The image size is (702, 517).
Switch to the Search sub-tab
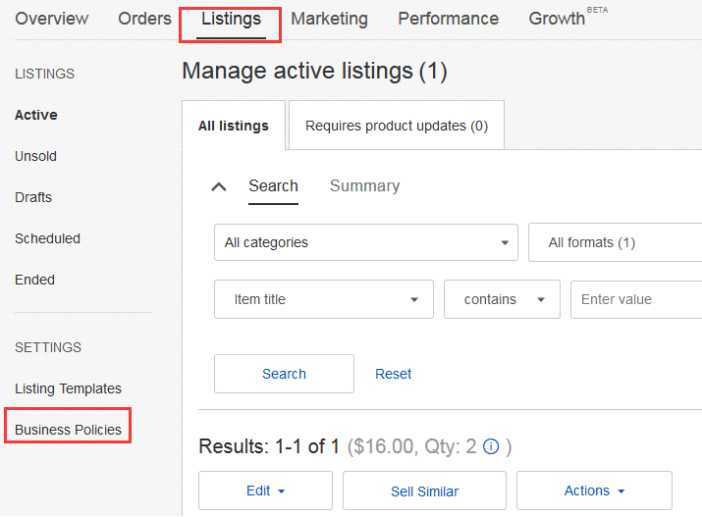(273, 186)
